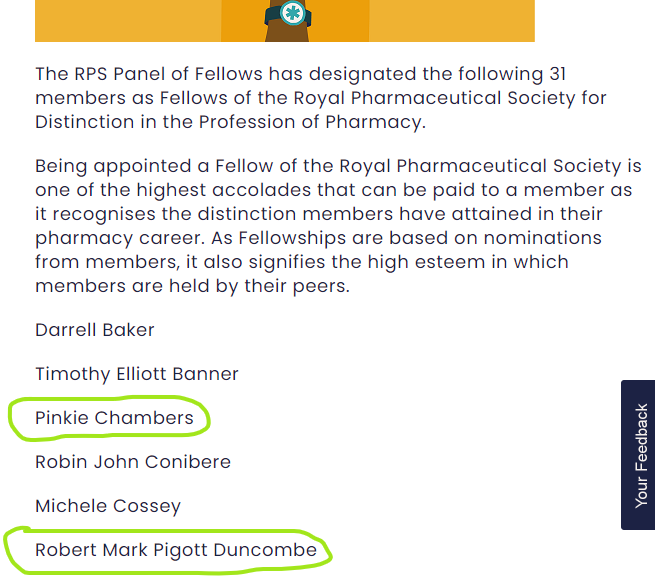
Task: Click the phrase "held by their peers"
Action: tap(257, 286)
